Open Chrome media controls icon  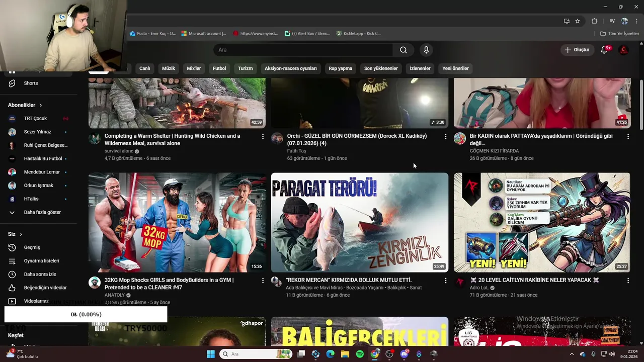point(612,21)
